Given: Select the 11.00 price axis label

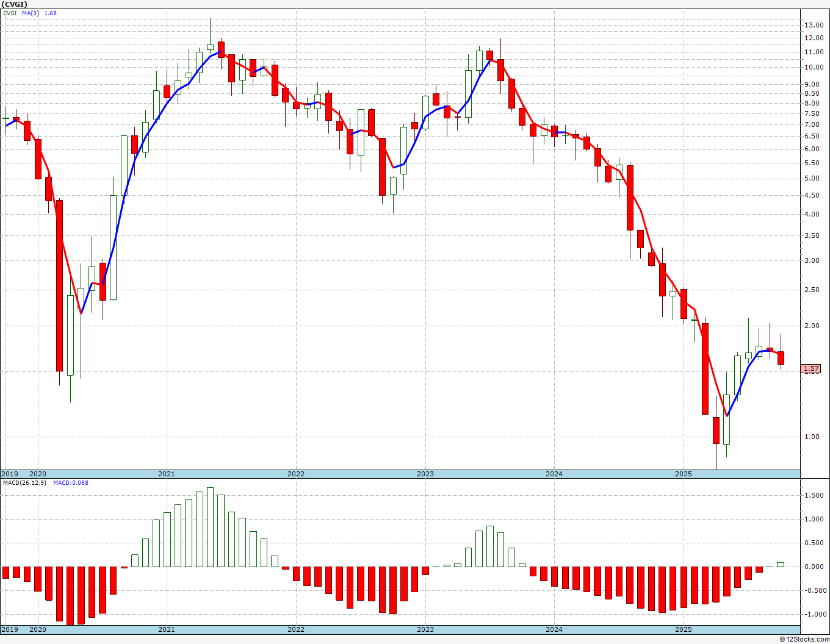Looking at the screenshot, I should click(x=814, y=52).
